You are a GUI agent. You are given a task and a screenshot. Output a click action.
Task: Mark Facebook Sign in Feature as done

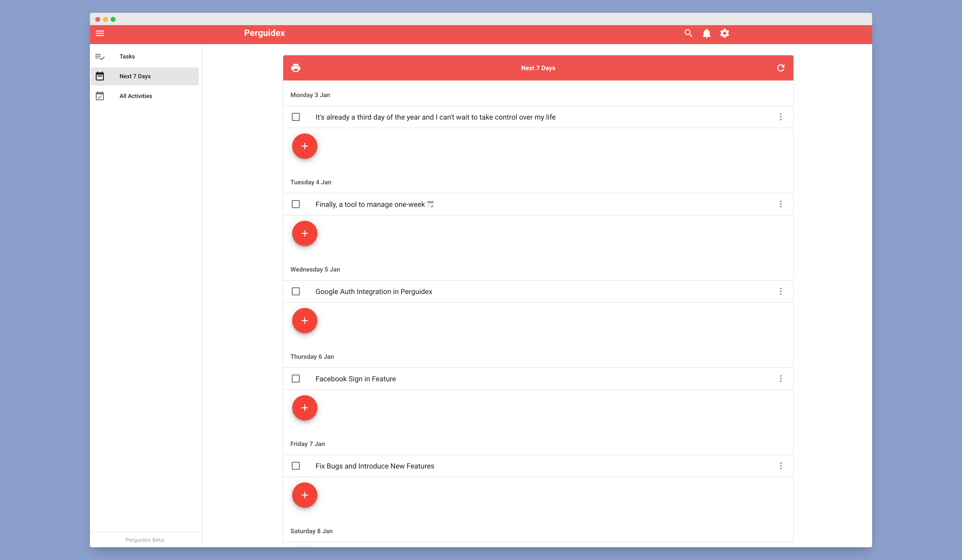(x=296, y=379)
